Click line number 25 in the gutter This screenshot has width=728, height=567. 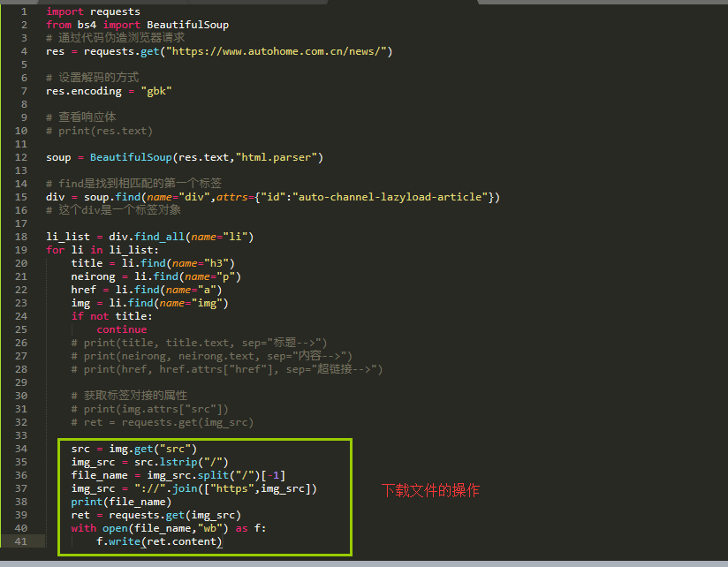pyautogui.click(x=21, y=329)
